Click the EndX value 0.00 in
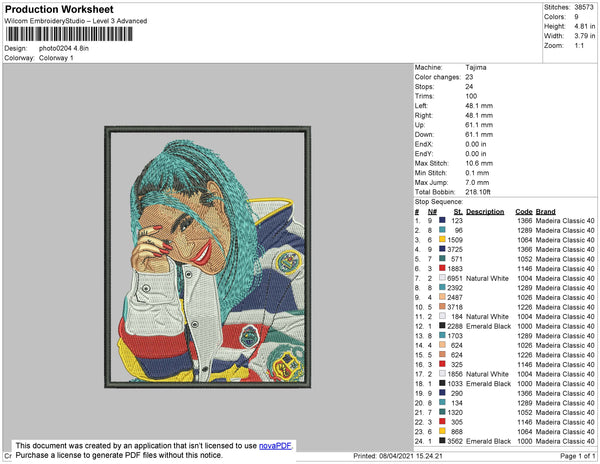This screenshot has width=600, height=464. click(x=476, y=144)
